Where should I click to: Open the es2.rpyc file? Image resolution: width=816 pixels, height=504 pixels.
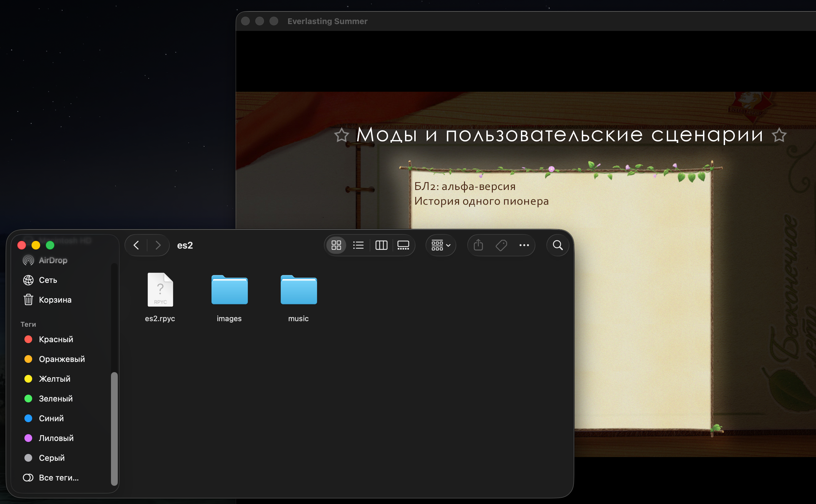coord(160,290)
